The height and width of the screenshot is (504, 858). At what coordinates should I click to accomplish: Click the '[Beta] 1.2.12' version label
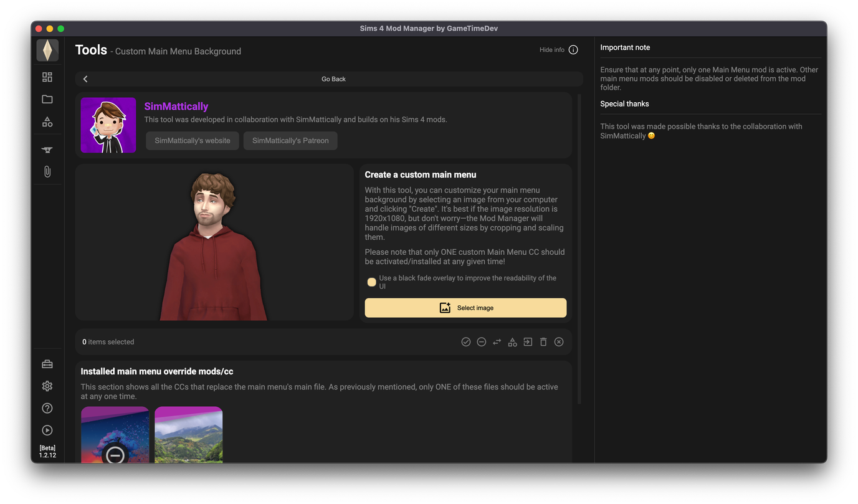point(47,452)
